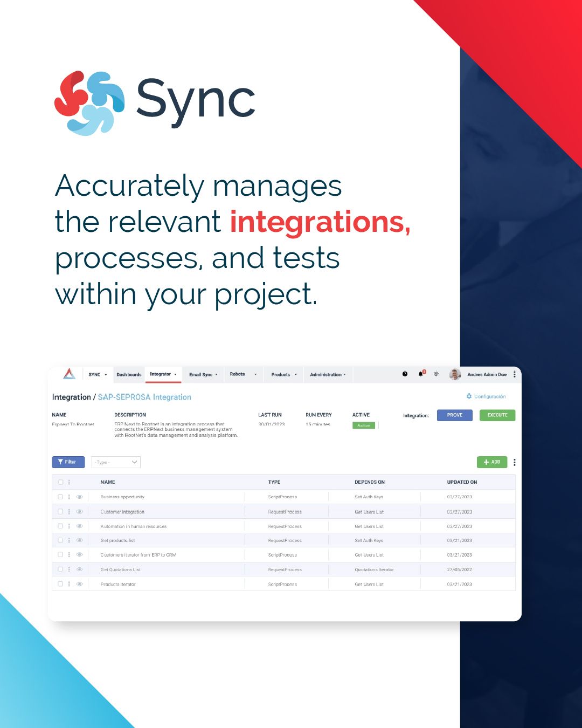582x728 pixels.
Task: Open row menu for Business opportunity
Action: (69, 497)
